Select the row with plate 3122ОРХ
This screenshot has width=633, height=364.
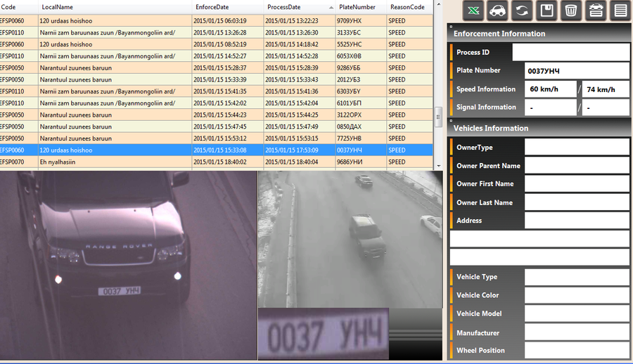[x=216, y=115]
